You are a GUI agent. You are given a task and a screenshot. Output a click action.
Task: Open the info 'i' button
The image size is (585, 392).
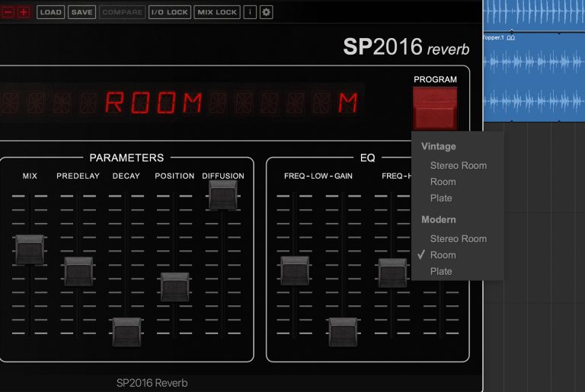pos(250,12)
